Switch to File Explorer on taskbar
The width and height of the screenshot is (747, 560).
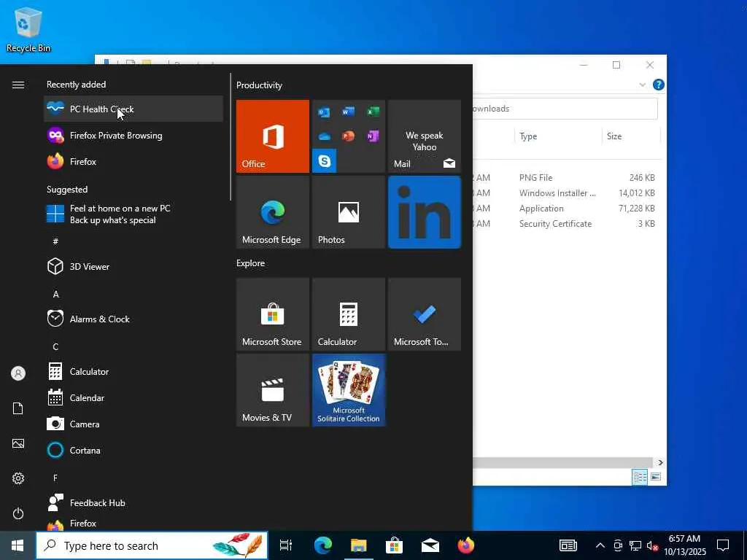(x=359, y=545)
